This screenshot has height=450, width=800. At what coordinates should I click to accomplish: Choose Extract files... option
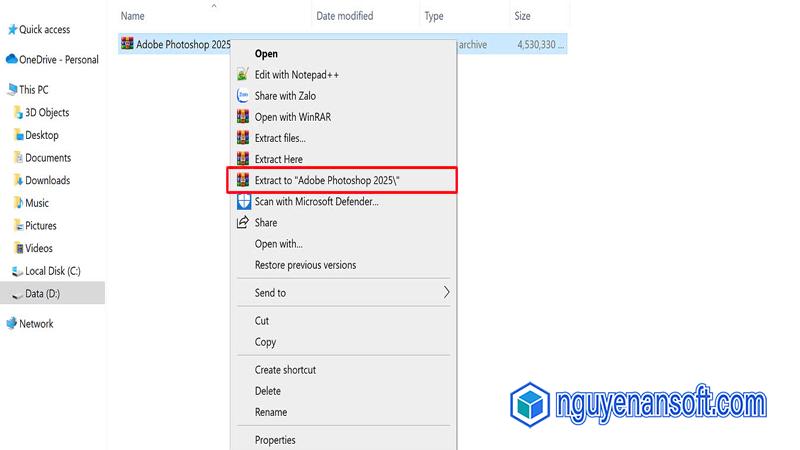pos(344,138)
